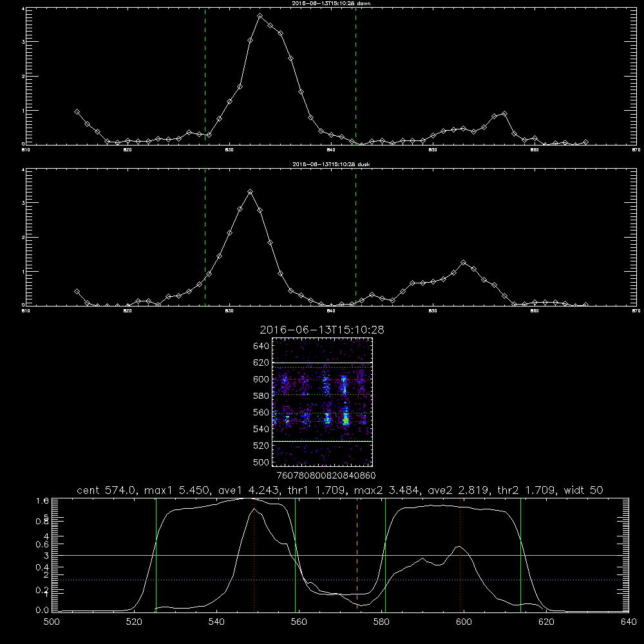Click the timestamp title above the heatmap image
Screen dimensions: 644x644
(x=322, y=330)
